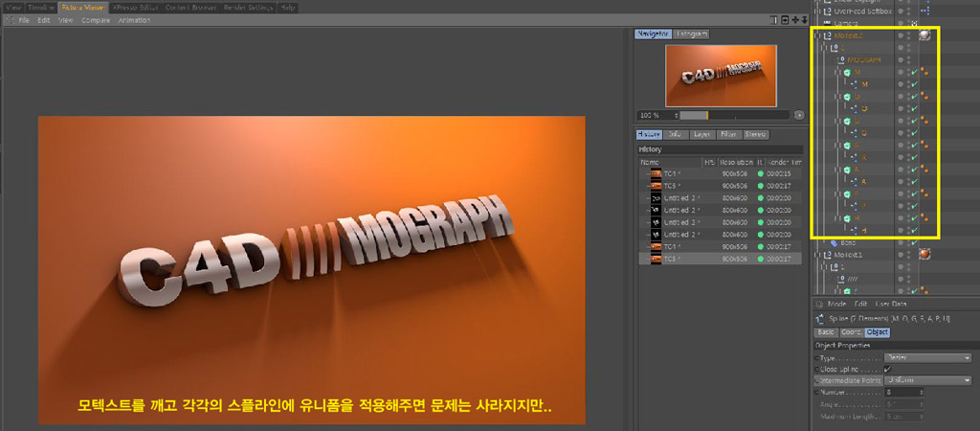Open the Type dropdown in Object Properties
This screenshot has height=431, width=980.
(x=927, y=358)
